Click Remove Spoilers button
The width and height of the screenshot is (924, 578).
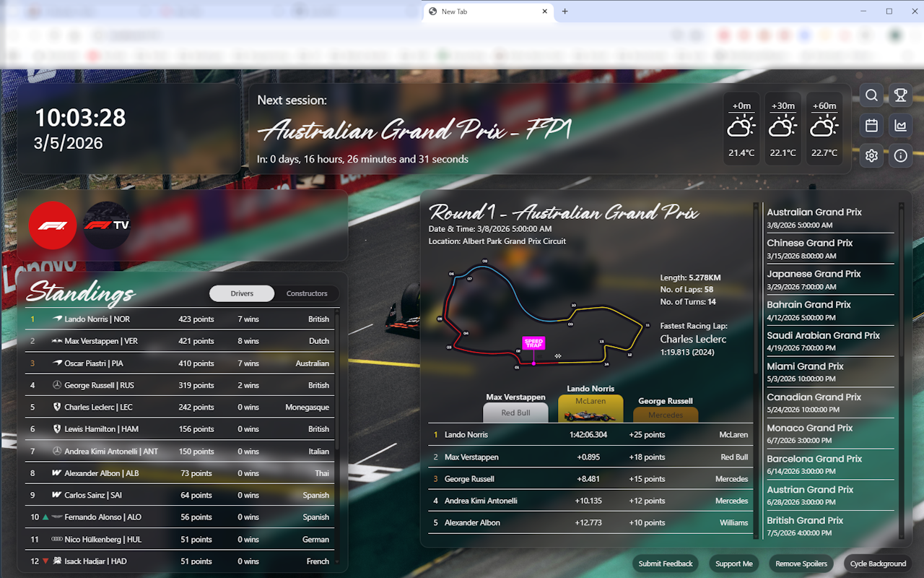pos(801,564)
